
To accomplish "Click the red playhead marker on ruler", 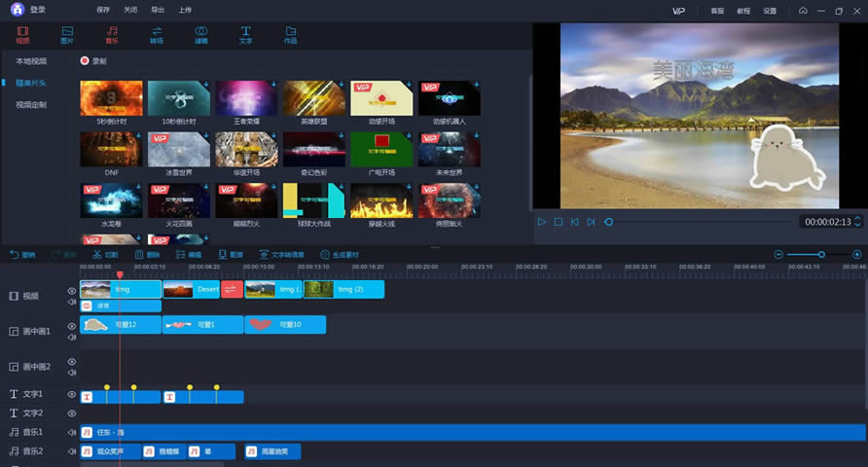I will click(120, 274).
